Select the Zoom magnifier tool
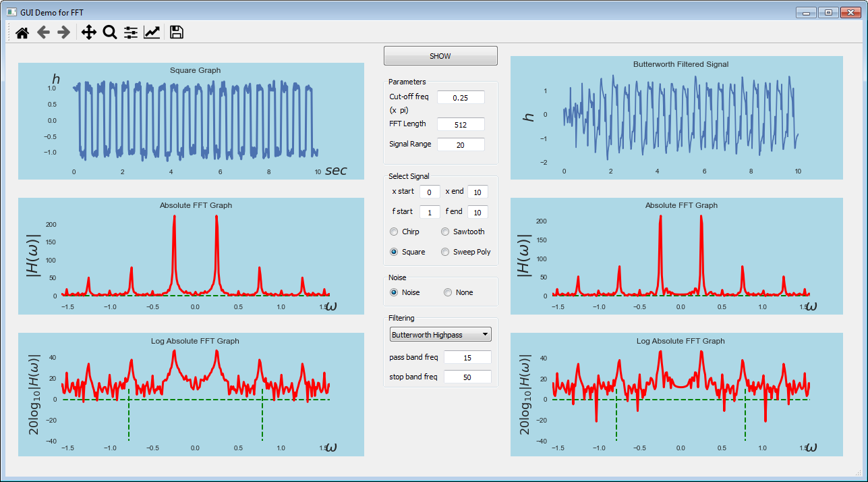Screen dimensions: 868x482 [x=110, y=32]
